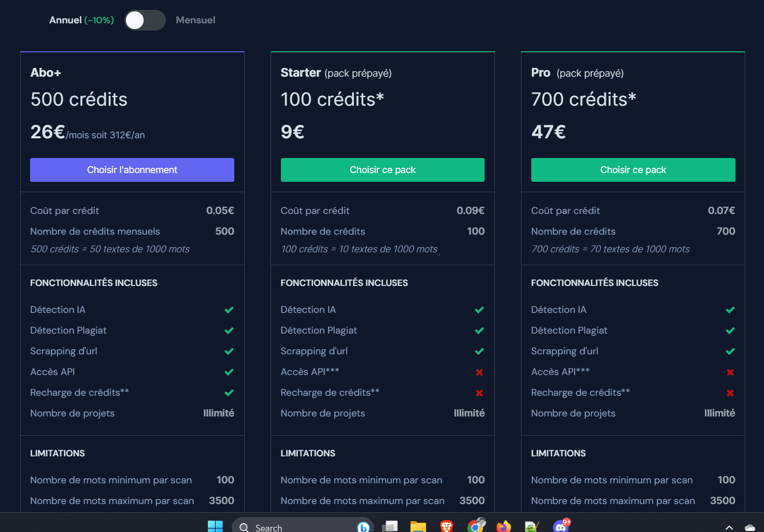Click the Abo+ Accès API checkmark

229,372
